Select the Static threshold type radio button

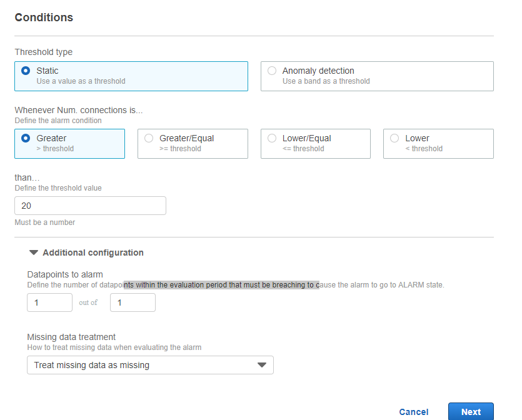tap(26, 71)
